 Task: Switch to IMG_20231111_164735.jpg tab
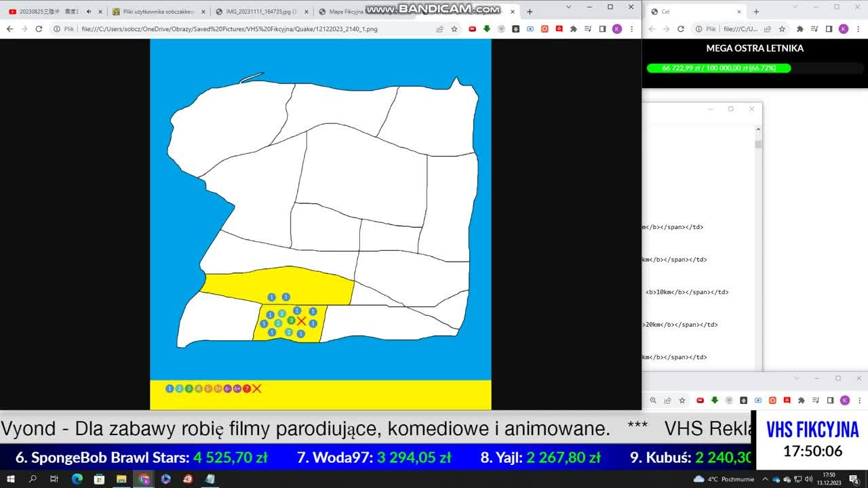click(x=261, y=12)
